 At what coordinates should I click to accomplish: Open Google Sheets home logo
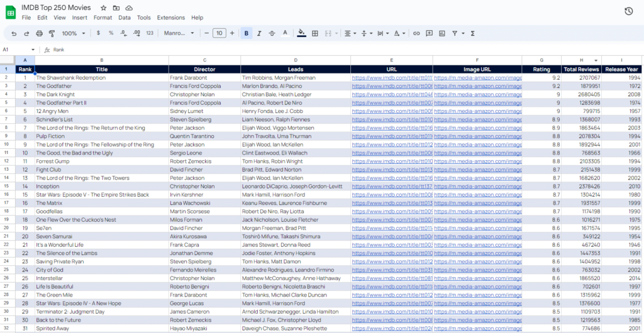(x=11, y=13)
